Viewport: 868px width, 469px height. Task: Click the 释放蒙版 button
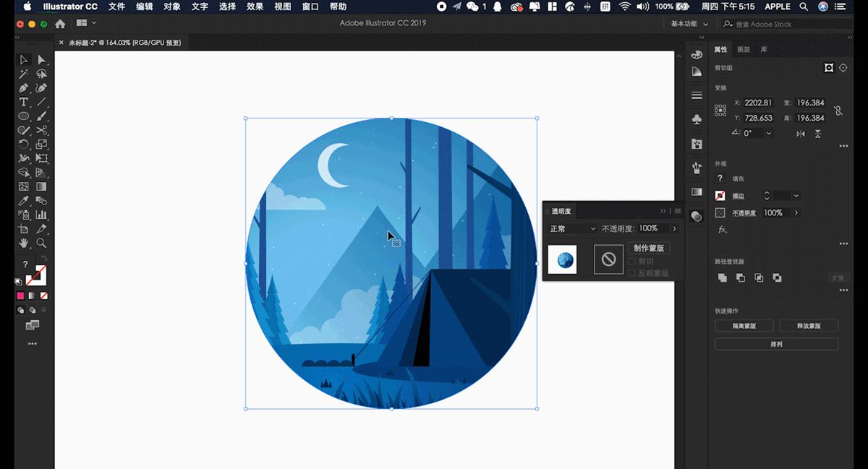tap(808, 326)
